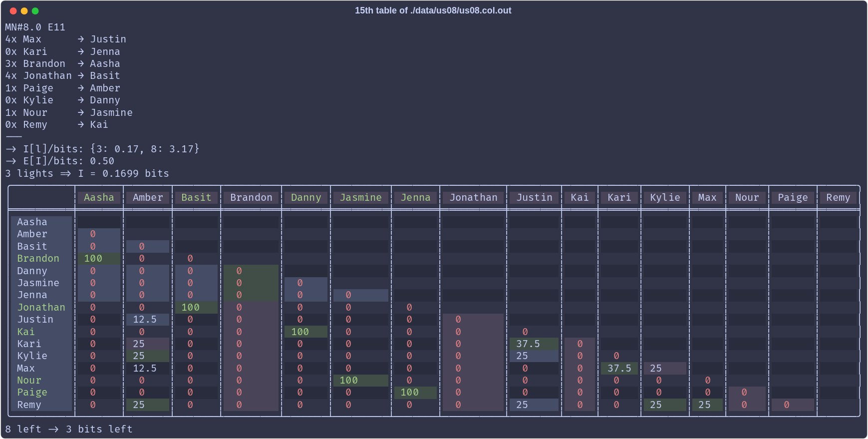Click the green 'Jonathan' row label
The image size is (868, 439).
pyautogui.click(x=41, y=307)
